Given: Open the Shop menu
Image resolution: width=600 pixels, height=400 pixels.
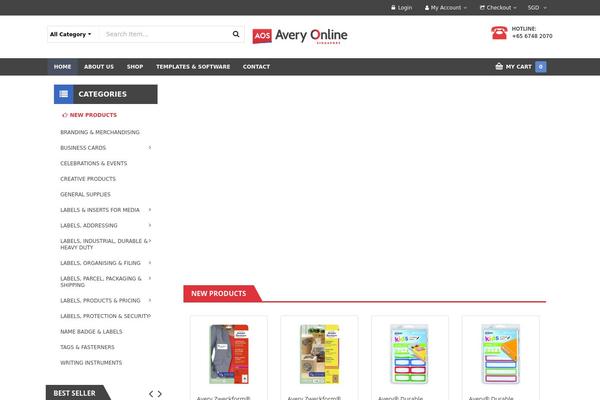Looking at the screenshot, I should coord(135,67).
